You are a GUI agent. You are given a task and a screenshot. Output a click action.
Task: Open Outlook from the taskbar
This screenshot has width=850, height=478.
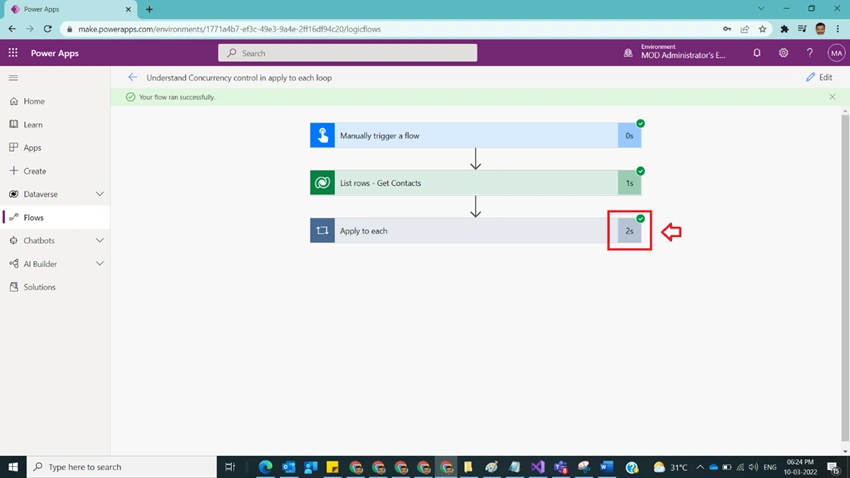(288, 467)
